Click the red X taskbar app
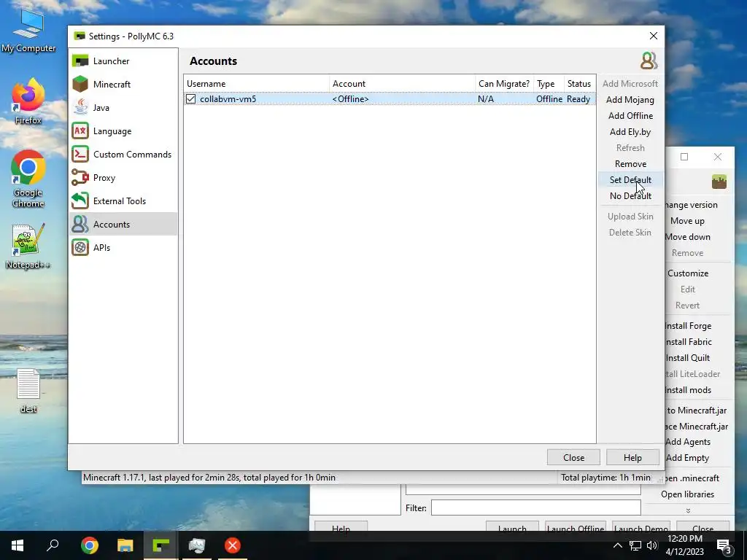 [233, 545]
